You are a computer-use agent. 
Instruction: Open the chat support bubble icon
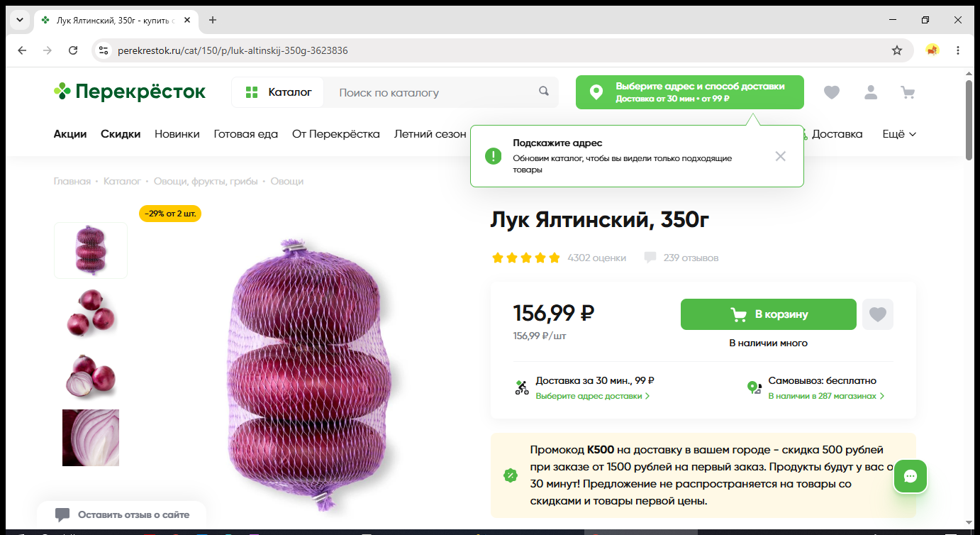(911, 477)
